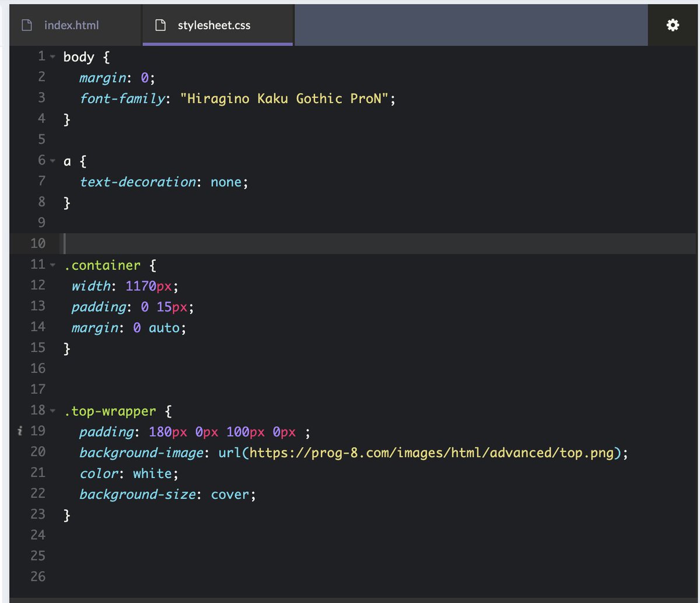Click the color property on line 21
Viewport: 700px width, 603px height.
(99, 473)
